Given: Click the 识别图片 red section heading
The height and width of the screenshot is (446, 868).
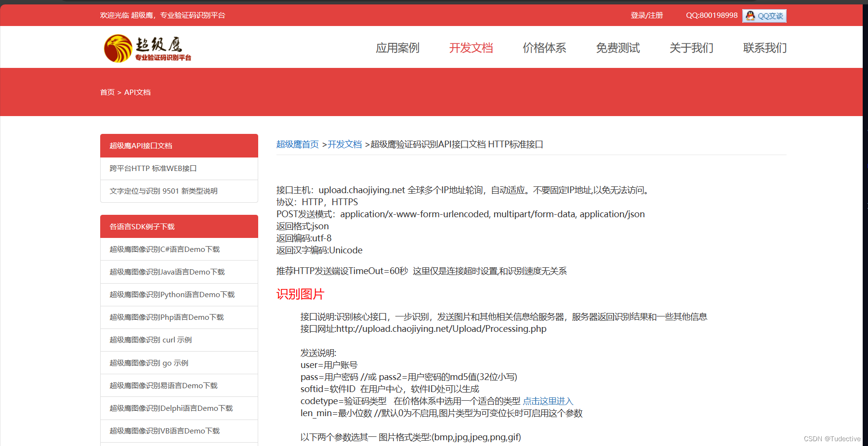Looking at the screenshot, I should pyautogui.click(x=301, y=294).
